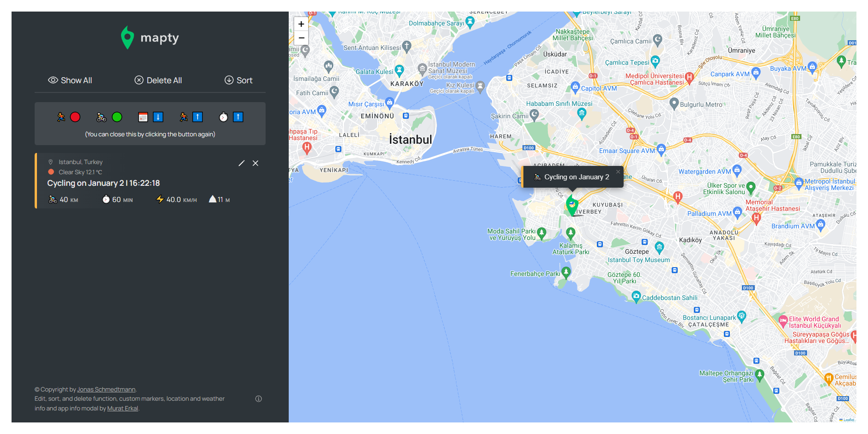Click the duration sort up-arrow
868x434 pixels.
click(238, 117)
